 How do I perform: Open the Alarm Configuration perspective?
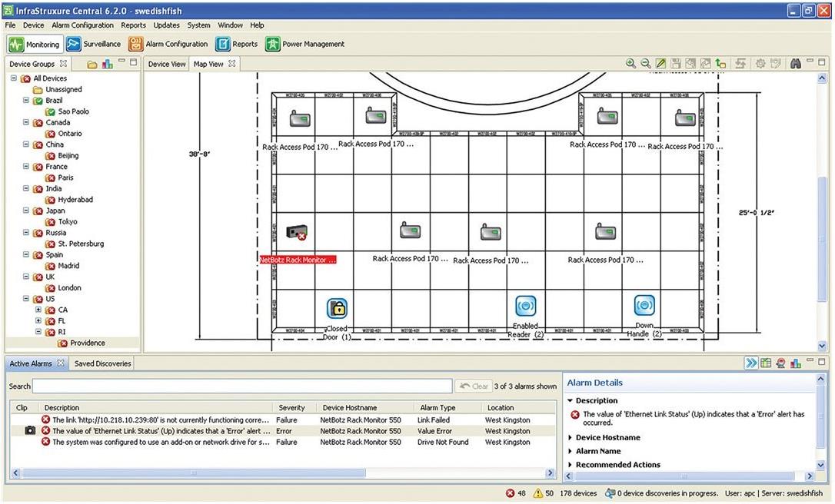(168, 44)
